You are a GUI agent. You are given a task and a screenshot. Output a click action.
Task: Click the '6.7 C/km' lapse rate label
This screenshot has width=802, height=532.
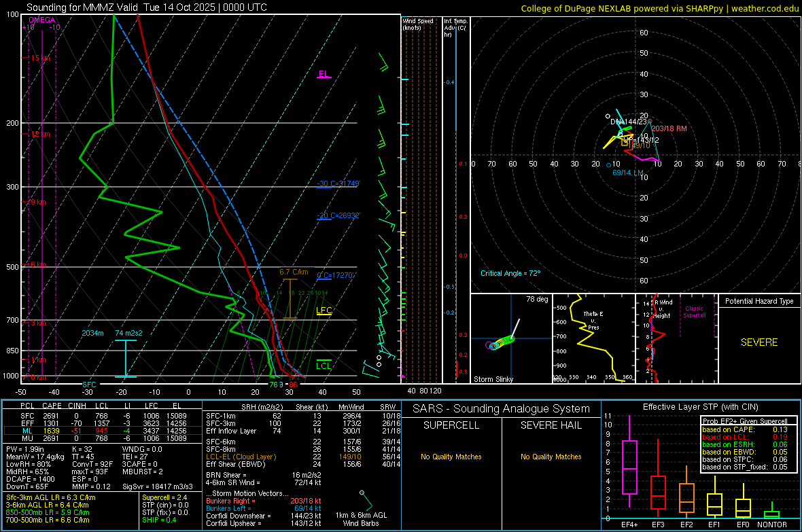(294, 272)
